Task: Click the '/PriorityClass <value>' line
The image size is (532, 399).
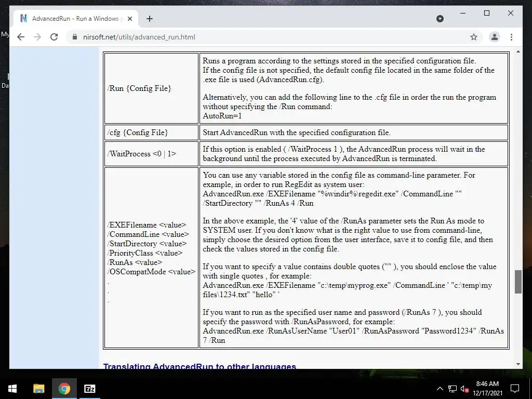Action: tap(145, 253)
